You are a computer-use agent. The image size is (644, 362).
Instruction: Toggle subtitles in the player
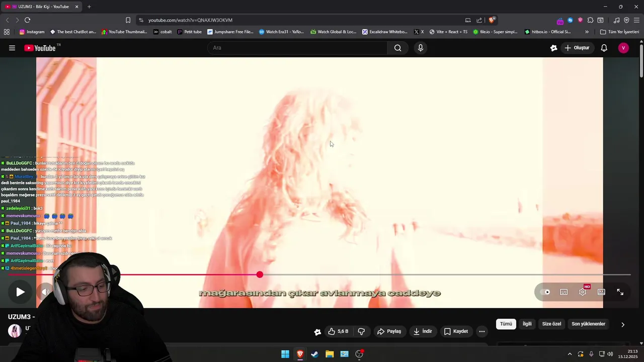(564, 292)
